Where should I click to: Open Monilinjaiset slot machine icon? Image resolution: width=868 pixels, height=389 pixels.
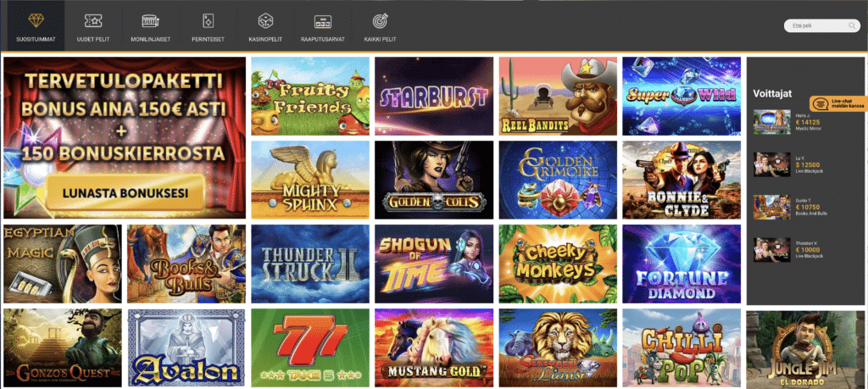pos(151,21)
